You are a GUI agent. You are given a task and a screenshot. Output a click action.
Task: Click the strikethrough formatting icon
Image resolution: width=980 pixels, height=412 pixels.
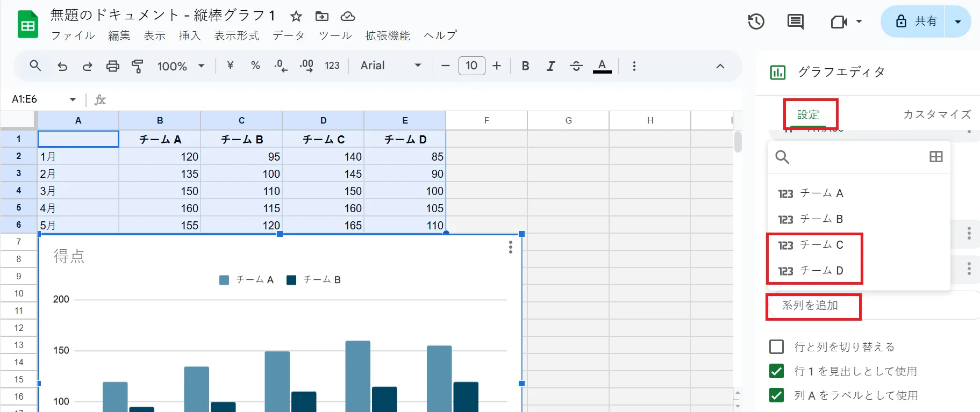click(x=576, y=66)
